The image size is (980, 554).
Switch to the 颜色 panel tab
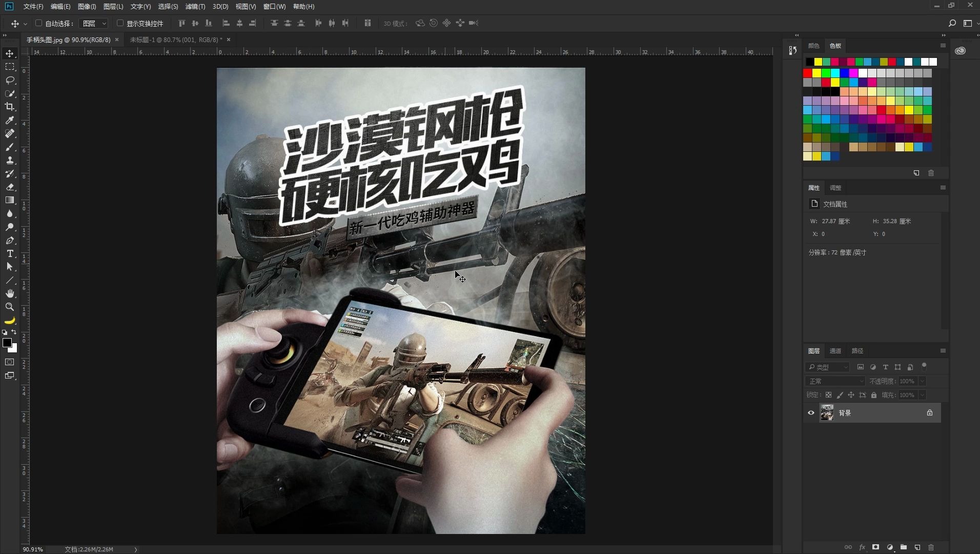click(x=814, y=46)
